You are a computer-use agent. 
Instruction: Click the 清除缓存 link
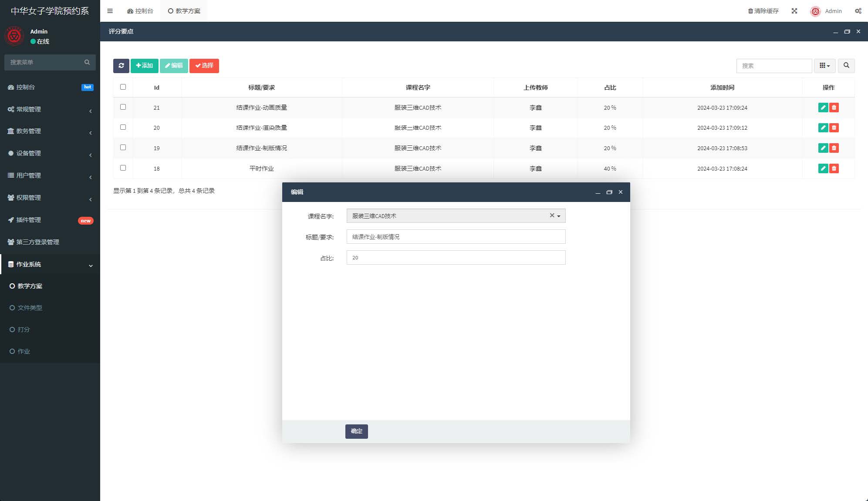(x=763, y=11)
